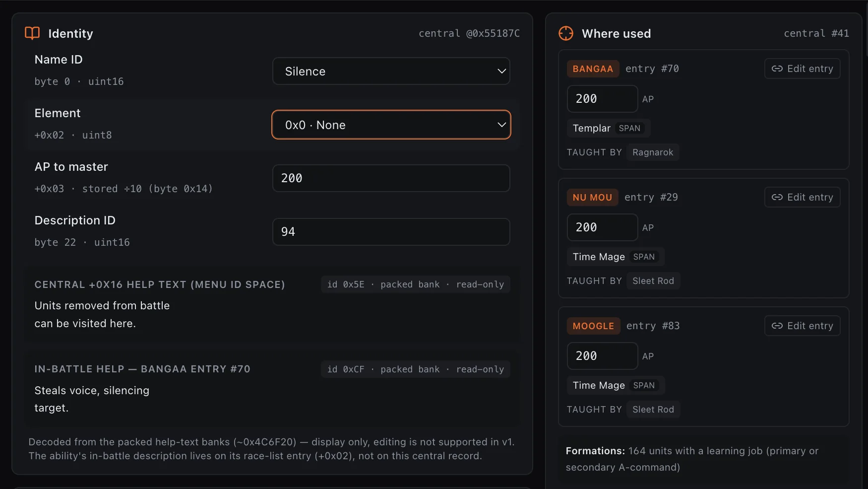Click the Identity book icon

click(32, 33)
